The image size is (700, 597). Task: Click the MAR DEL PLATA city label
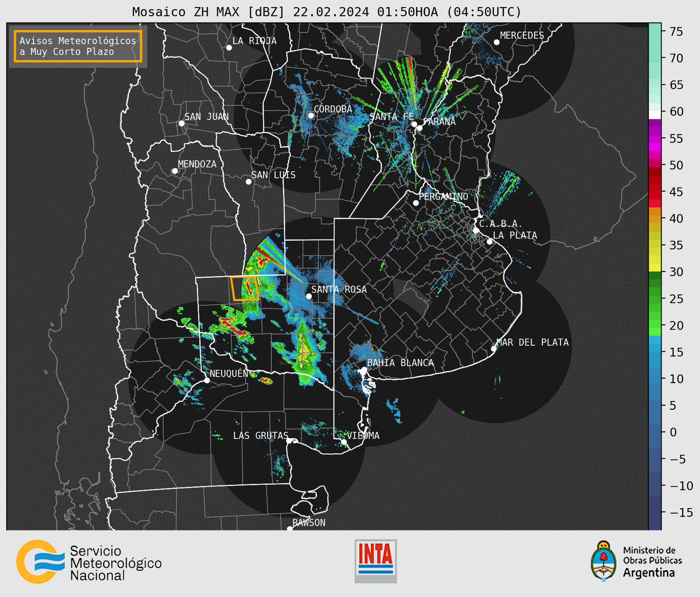[x=532, y=342]
